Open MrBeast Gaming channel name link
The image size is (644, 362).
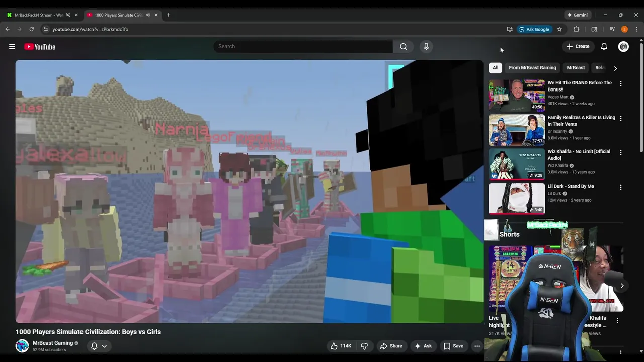point(53,343)
